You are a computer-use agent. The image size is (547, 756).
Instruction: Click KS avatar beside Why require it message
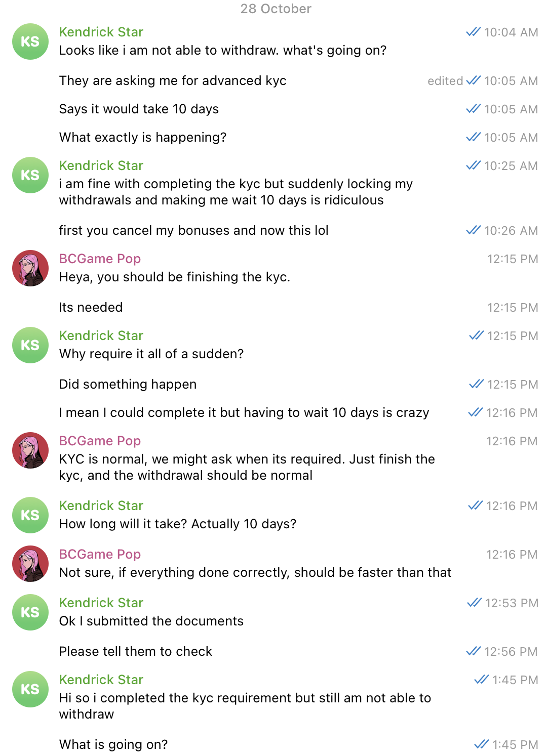30,345
